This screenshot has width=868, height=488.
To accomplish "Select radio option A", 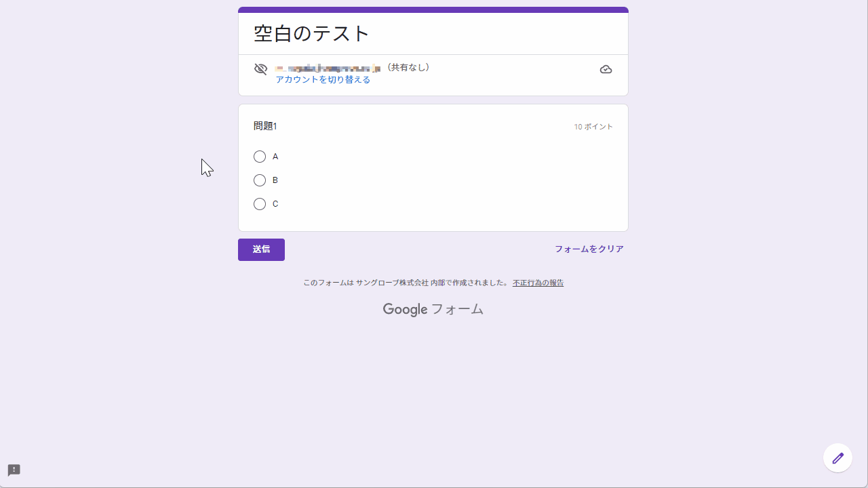I will tap(260, 157).
